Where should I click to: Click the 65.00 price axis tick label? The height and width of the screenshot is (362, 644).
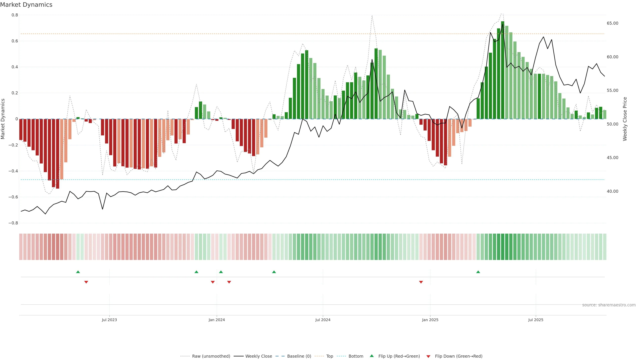(x=612, y=23)
